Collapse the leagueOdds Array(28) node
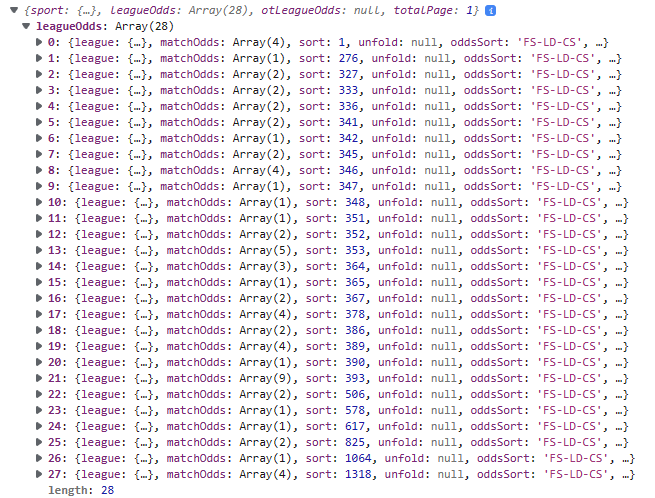655x498 pixels. tap(26, 26)
